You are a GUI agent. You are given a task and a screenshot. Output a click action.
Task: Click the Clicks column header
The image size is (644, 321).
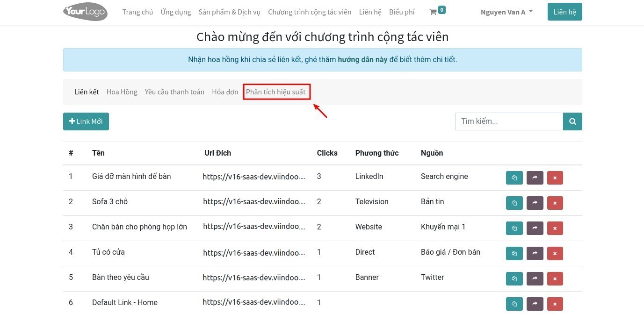[327, 153]
